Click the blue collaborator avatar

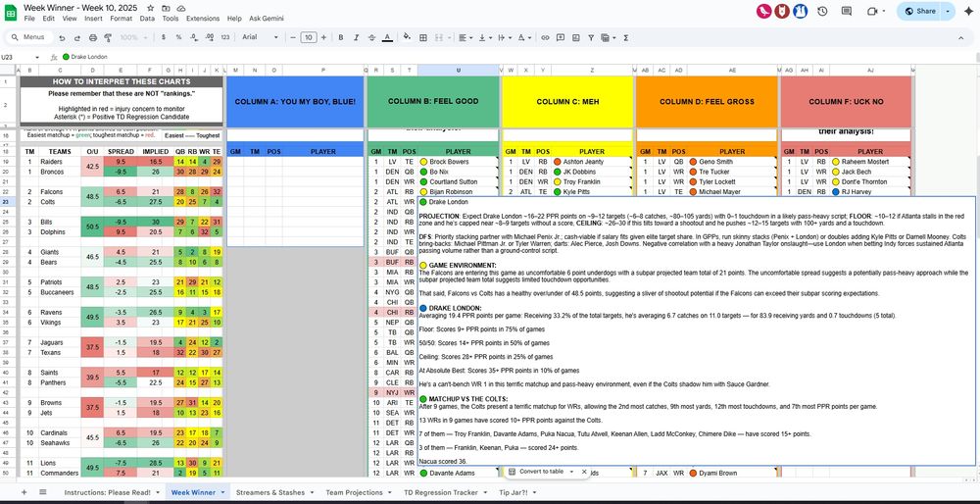point(800,11)
